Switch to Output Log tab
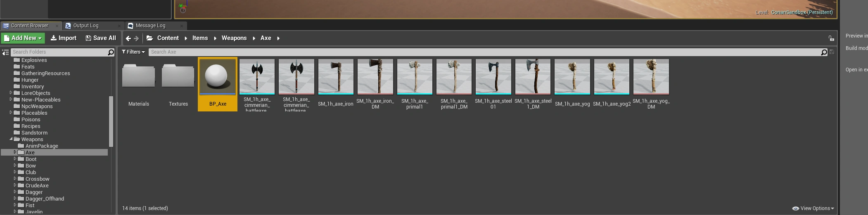Image resolution: width=868 pixels, height=215 pixels. click(86, 26)
